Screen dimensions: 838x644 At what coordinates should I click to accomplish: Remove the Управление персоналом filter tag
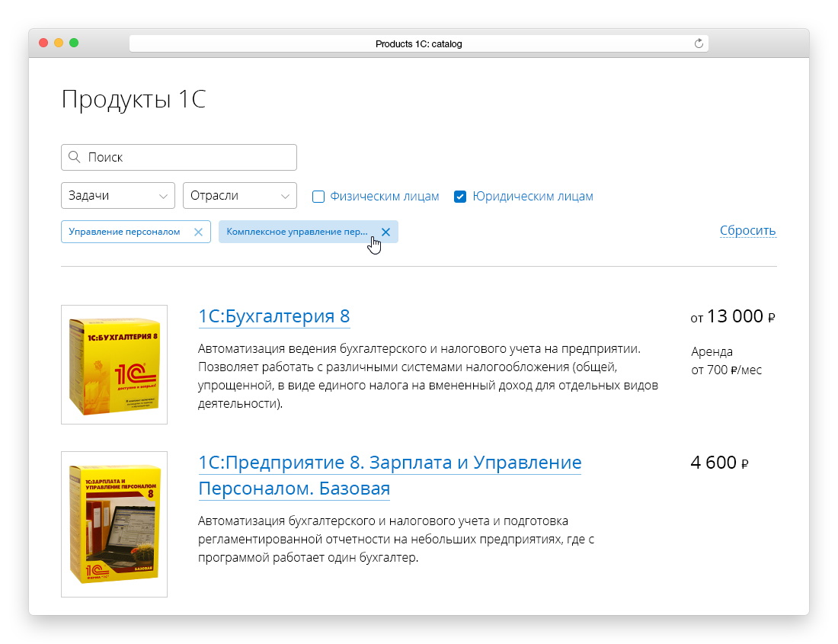(x=198, y=232)
